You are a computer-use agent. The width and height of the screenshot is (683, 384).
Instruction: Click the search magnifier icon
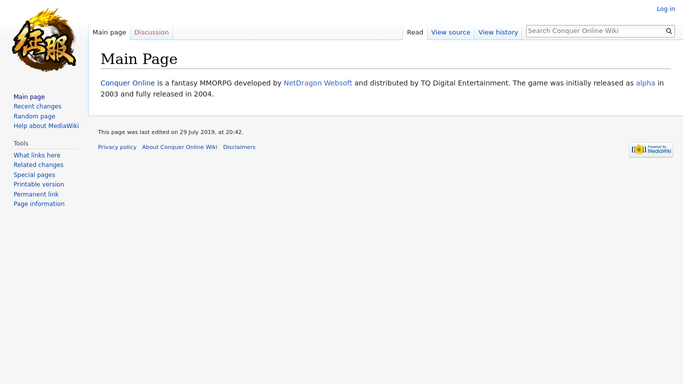point(669,31)
